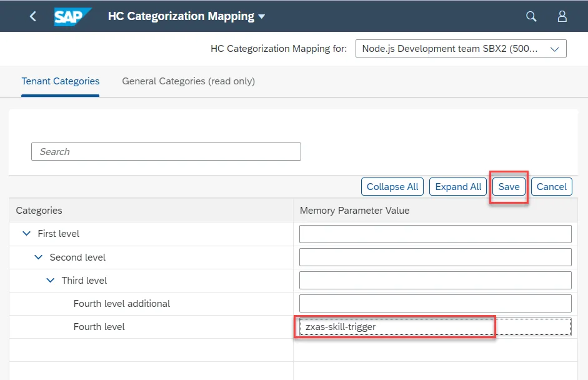
Task: Collapse the First level node
Action: click(27, 233)
